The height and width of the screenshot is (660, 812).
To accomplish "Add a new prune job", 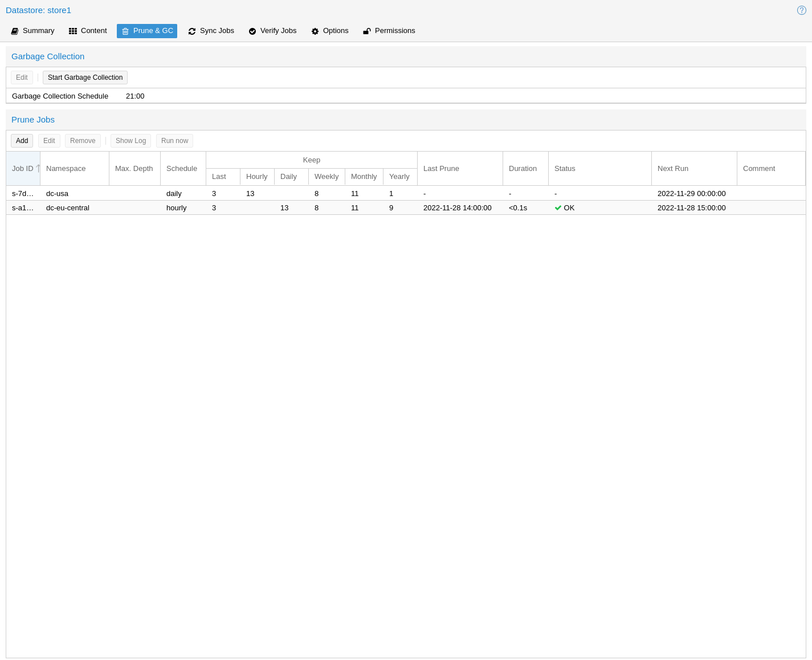I will (x=22, y=141).
